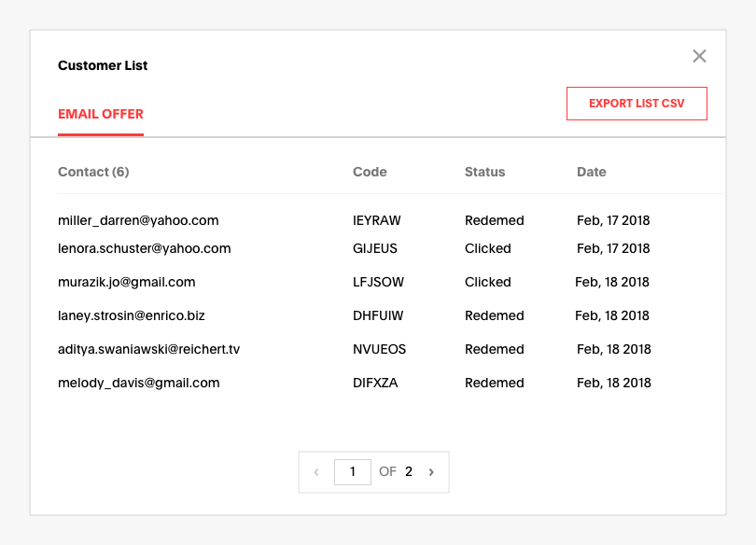Go to next page arrow

[431, 472]
